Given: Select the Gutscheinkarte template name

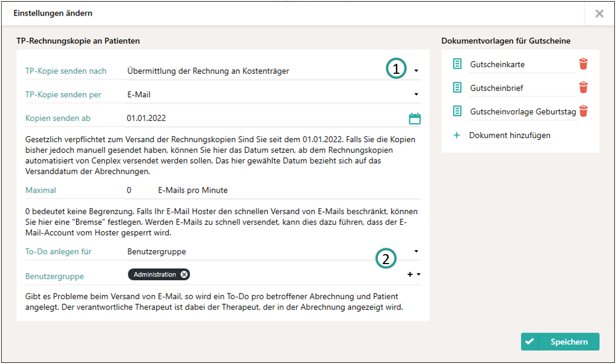Looking at the screenshot, I should (x=497, y=64).
